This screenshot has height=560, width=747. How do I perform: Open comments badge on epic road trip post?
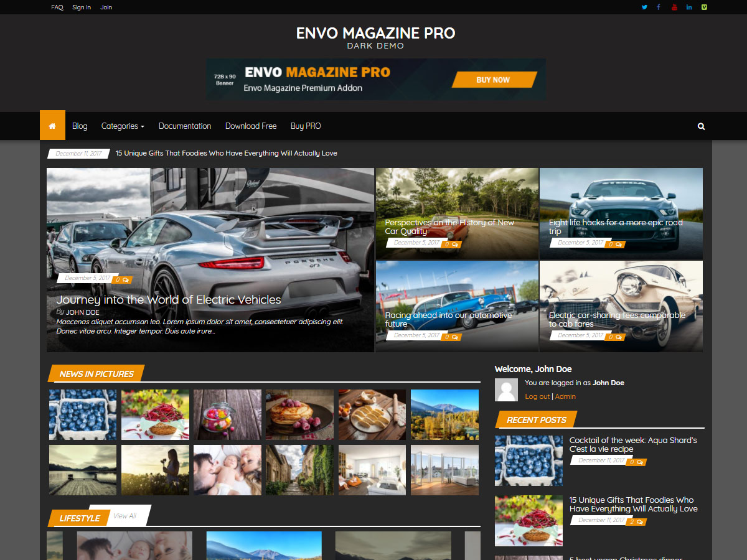(x=615, y=245)
